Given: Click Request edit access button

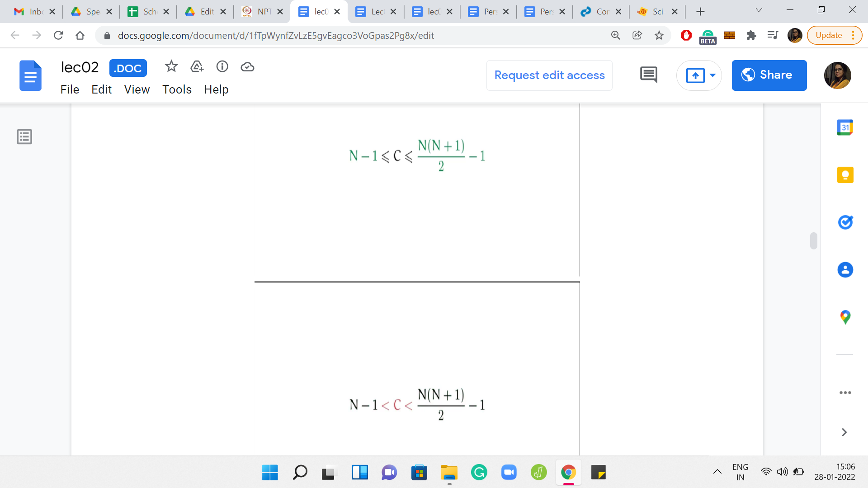Looking at the screenshot, I should click(549, 75).
